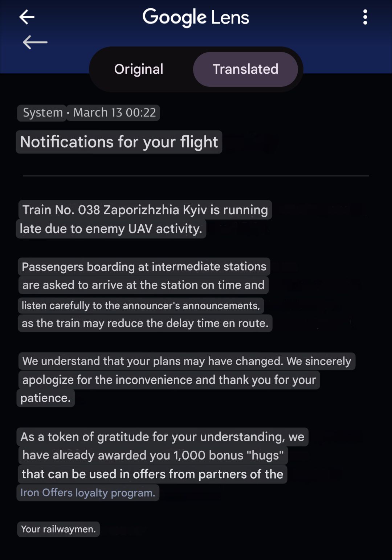The image size is (392, 560).
Task: Select the Translated tab
Action: pyautogui.click(x=245, y=69)
